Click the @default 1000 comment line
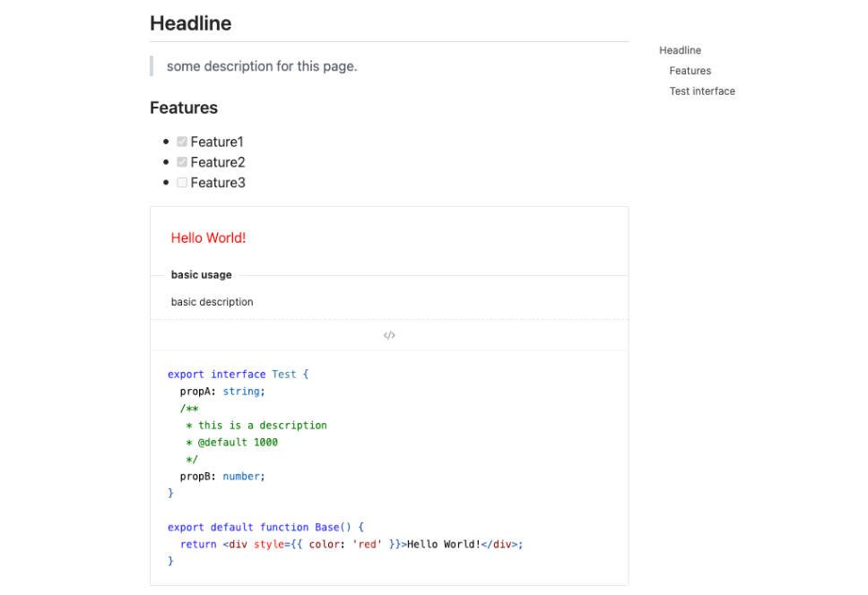The image size is (868, 595). tap(237, 443)
